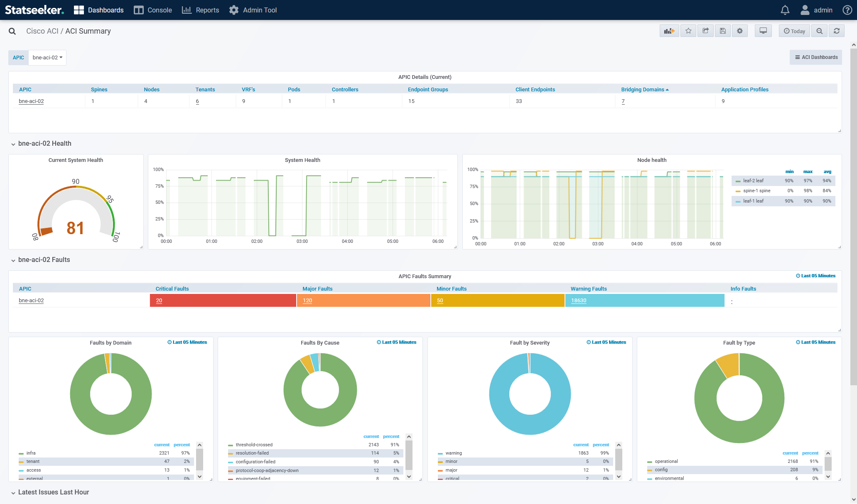Click the add chart panel icon
This screenshot has height=504, width=857.
click(x=669, y=31)
